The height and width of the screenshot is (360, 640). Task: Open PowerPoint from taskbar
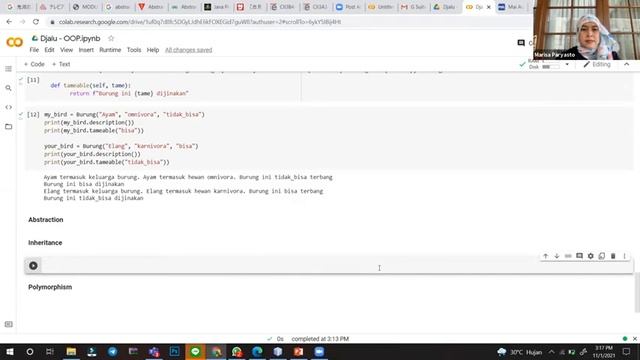click(x=298, y=351)
